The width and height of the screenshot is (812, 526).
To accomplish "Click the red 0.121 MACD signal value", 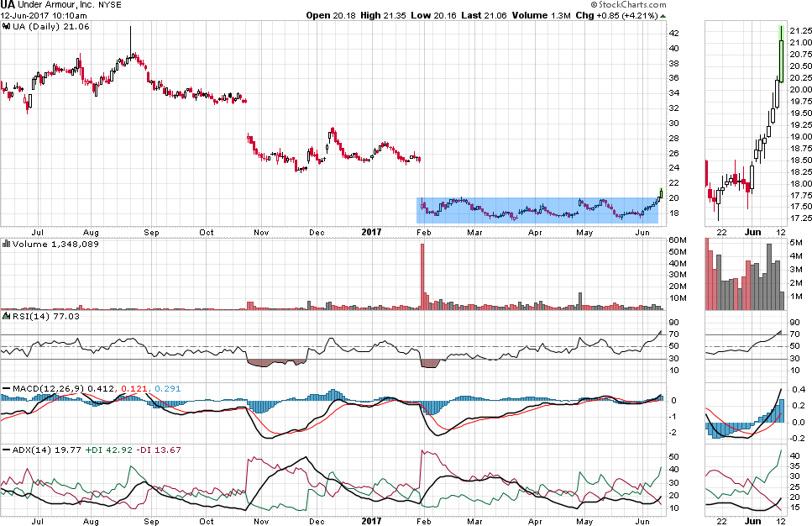I will coord(134,388).
